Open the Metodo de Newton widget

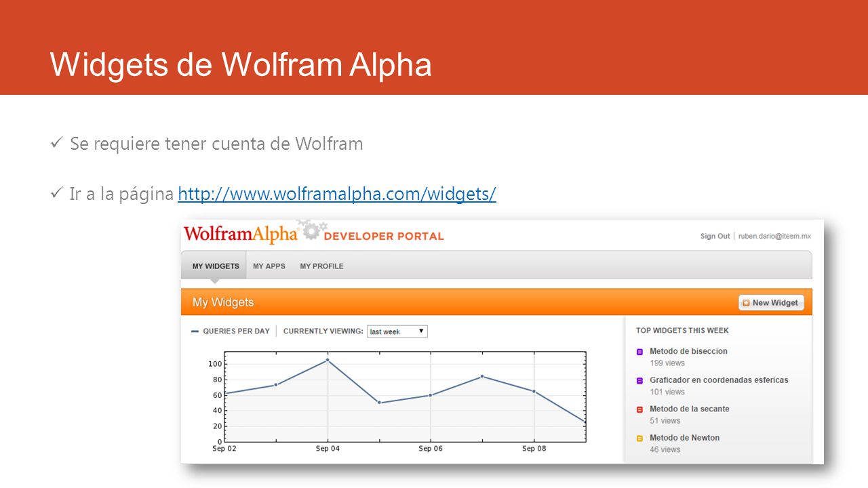pos(684,438)
